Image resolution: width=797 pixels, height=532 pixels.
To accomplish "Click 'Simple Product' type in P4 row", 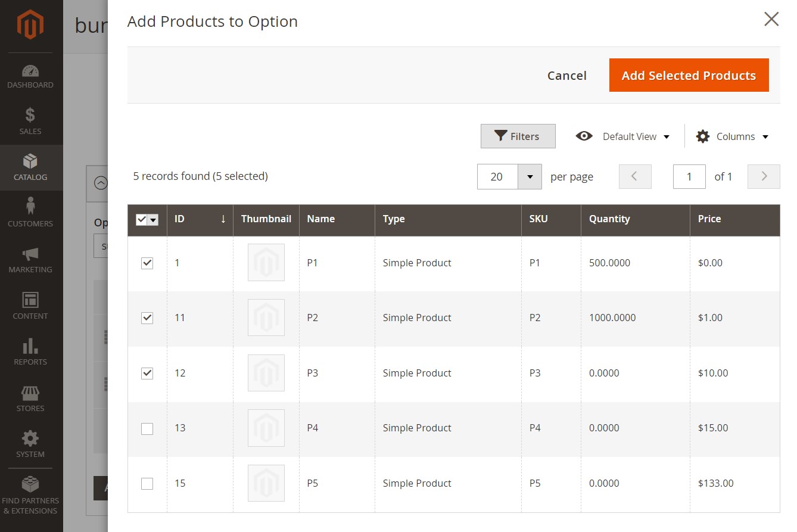I will tap(417, 428).
